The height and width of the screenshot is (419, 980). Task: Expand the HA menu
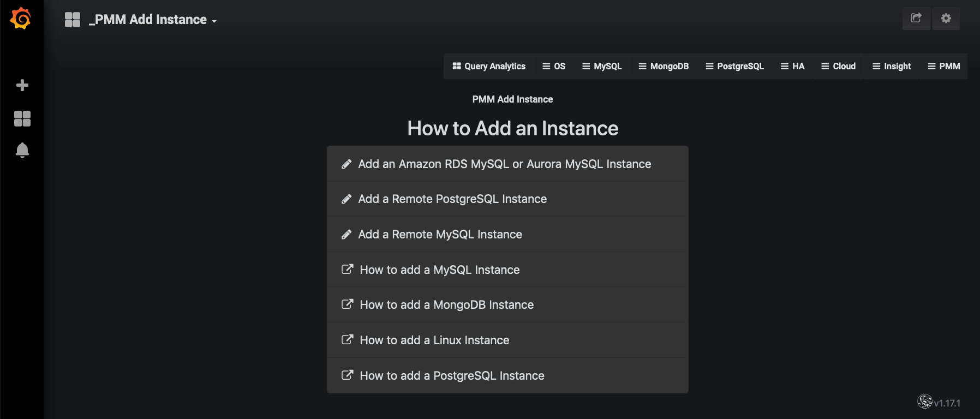point(792,66)
